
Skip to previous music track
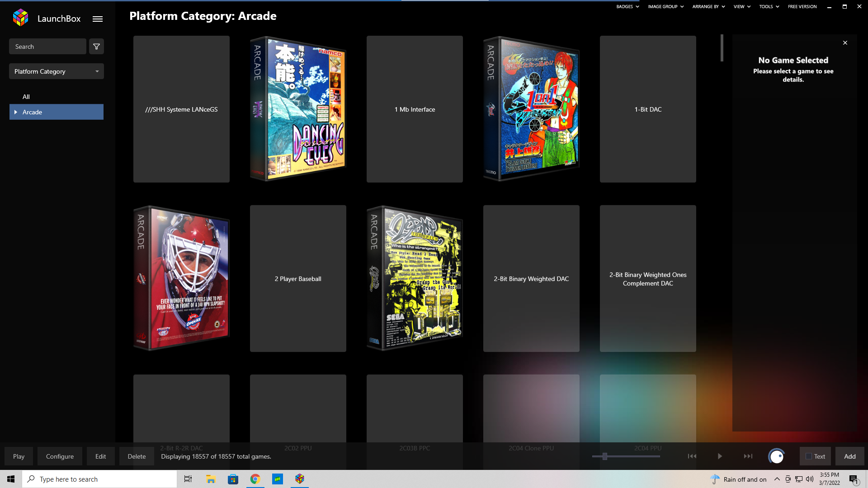coord(692,456)
